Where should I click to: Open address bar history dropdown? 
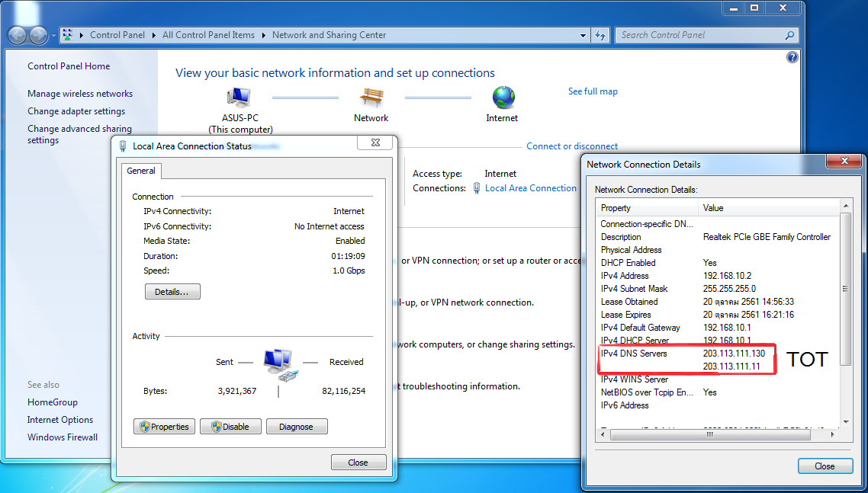[583, 35]
